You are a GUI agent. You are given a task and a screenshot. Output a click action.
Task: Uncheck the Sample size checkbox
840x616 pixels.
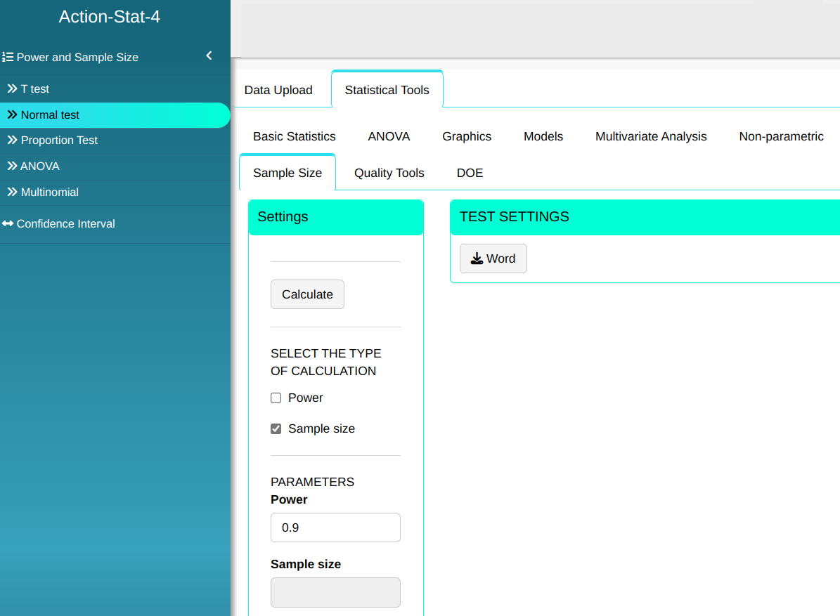pos(276,429)
